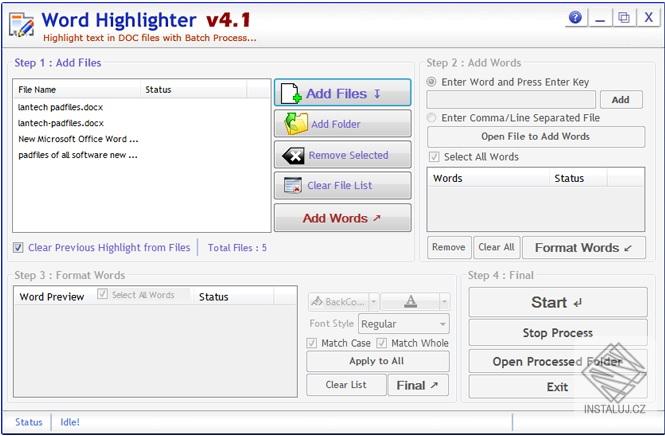Click the Idle! status bar text

coord(70,422)
